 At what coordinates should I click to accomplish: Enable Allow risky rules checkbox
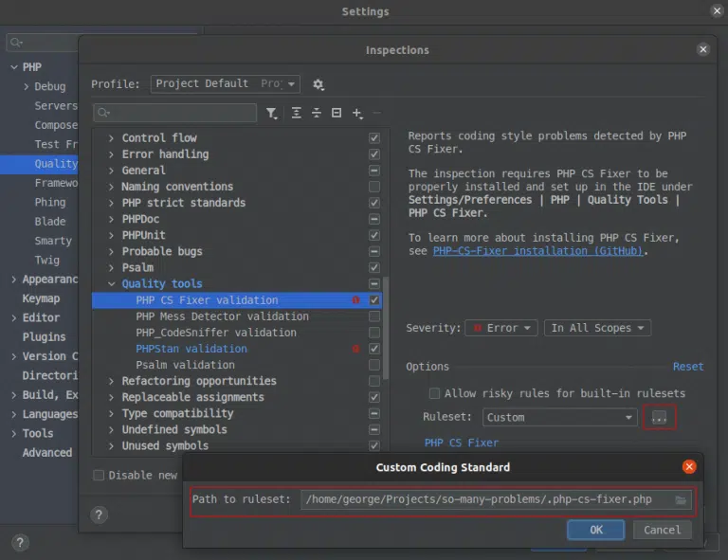tap(434, 393)
